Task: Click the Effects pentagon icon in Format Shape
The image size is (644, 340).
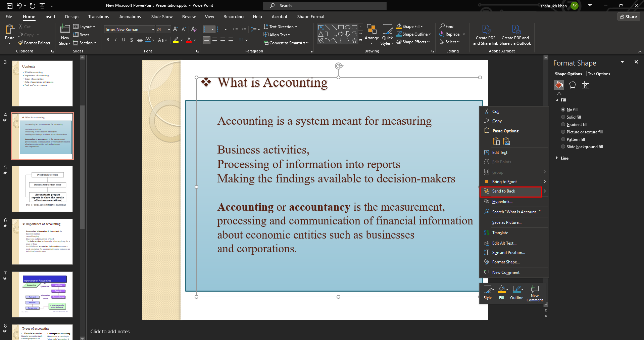Action: coord(573,85)
